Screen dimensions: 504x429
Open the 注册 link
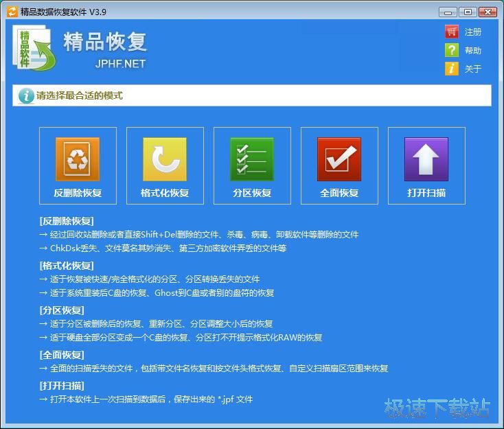473,32
